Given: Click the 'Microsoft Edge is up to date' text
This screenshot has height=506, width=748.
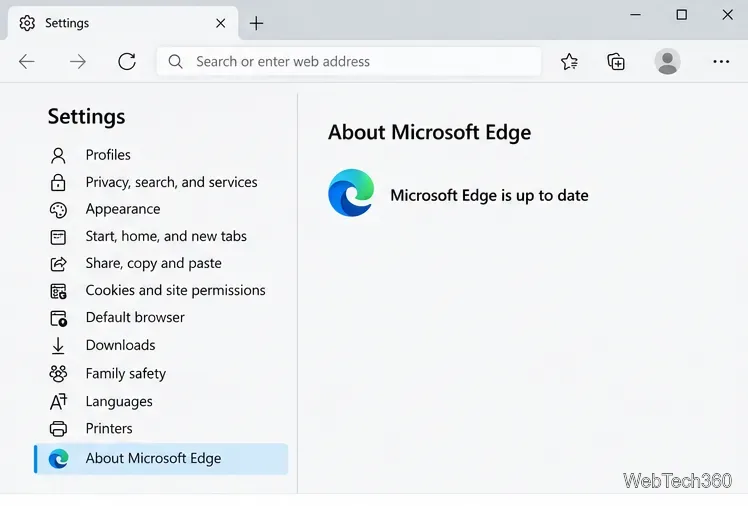Looking at the screenshot, I should (489, 196).
